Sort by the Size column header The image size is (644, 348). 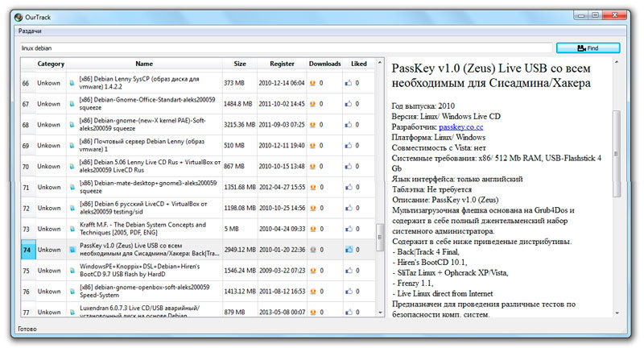240,64
